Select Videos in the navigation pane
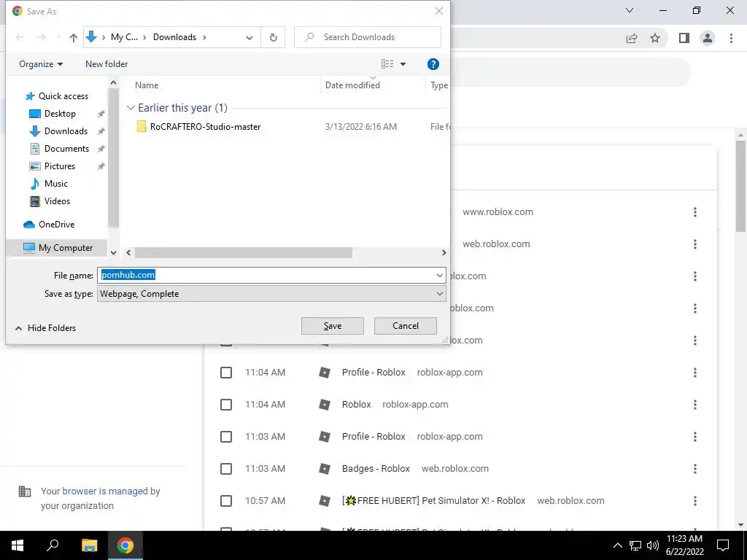747x560 pixels. pos(57,201)
